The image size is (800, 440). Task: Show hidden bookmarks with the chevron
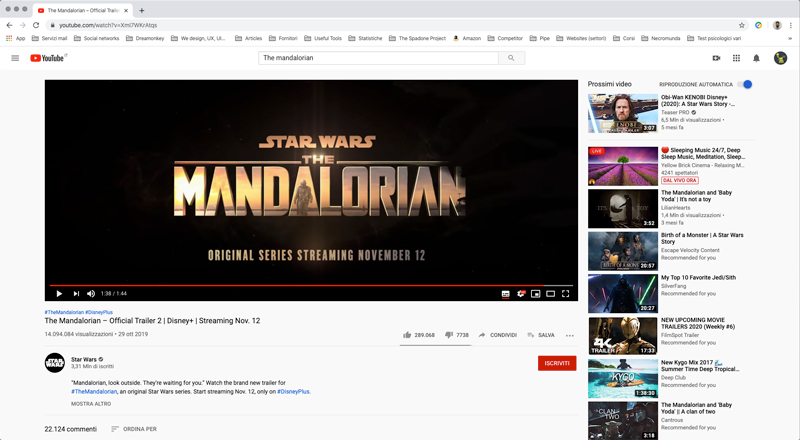click(790, 38)
